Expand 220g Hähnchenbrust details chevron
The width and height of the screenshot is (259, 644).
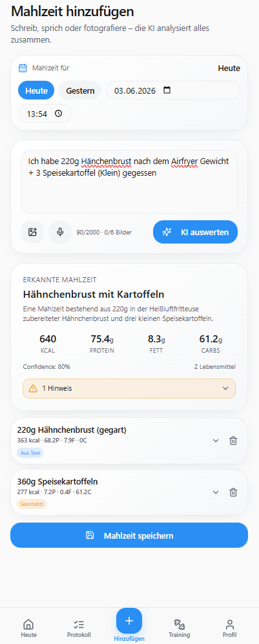216,441
